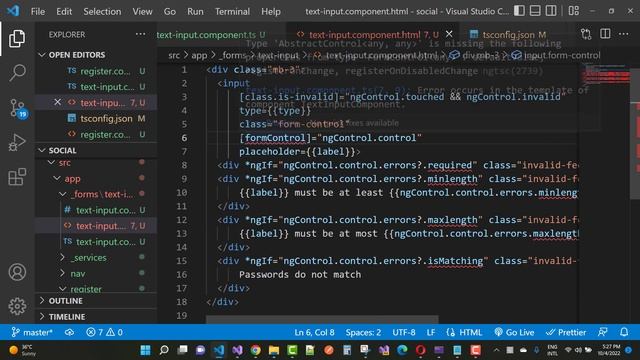The width and height of the screenshot is (640, 360).
Task: Open notifications bell in status bar
Action: point(624,332)
